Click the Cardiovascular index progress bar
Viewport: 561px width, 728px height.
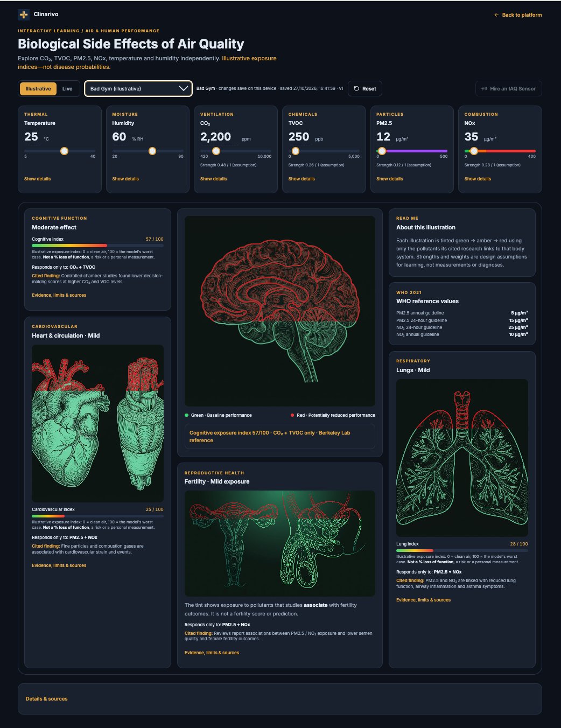click(97, 516)
